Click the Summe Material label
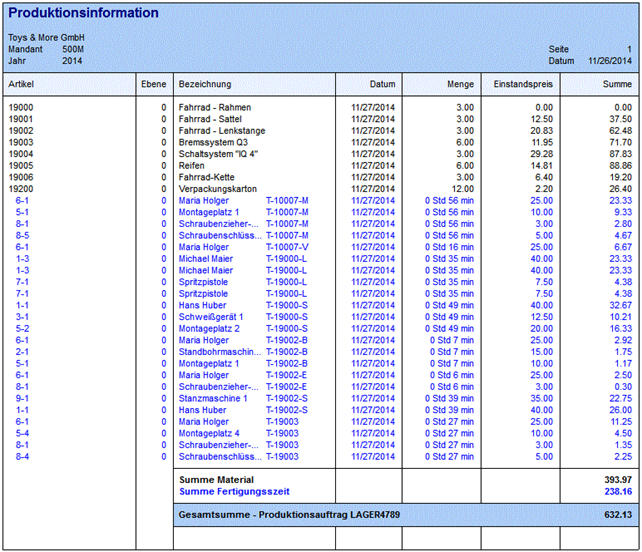 (x=217, y=481)
